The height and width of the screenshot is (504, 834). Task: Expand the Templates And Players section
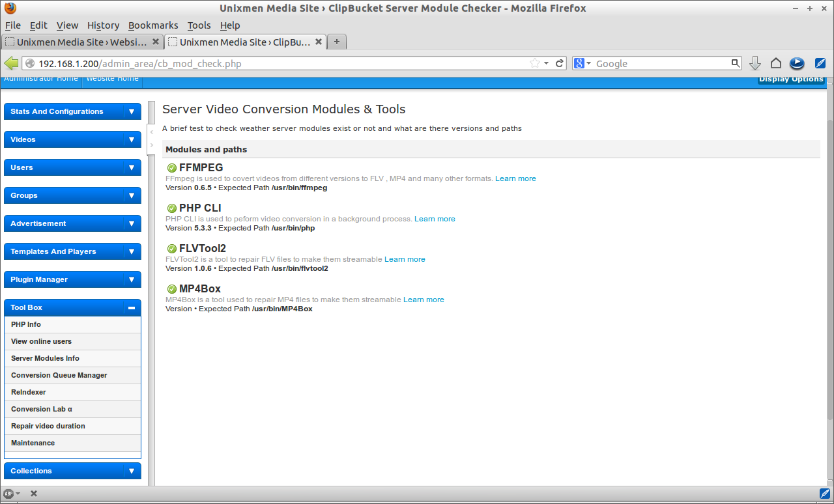(72, 251)
